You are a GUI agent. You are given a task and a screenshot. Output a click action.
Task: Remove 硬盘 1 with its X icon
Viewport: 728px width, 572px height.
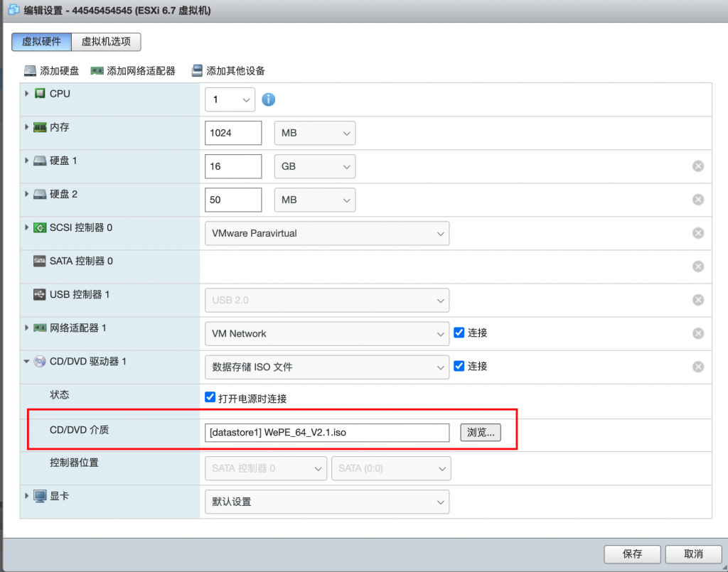698,166
